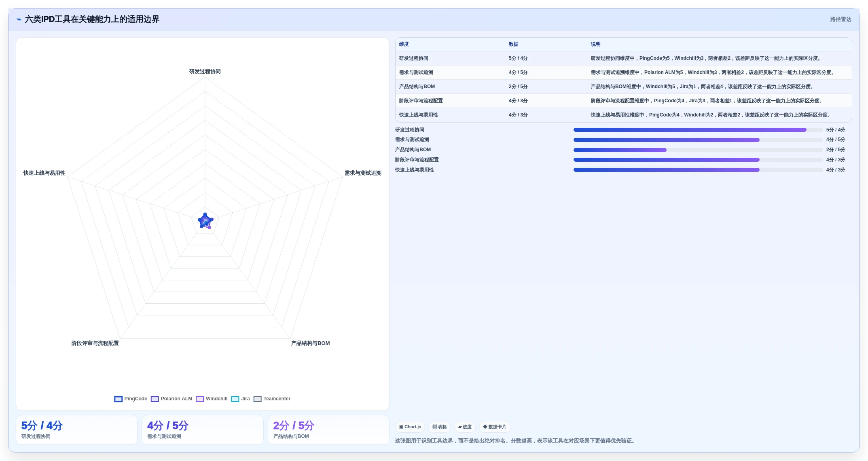This screenshot has height=461, width=868.
Task: Click the 阶段评审与流程配置 radar axis label
Action: [95, 343]
